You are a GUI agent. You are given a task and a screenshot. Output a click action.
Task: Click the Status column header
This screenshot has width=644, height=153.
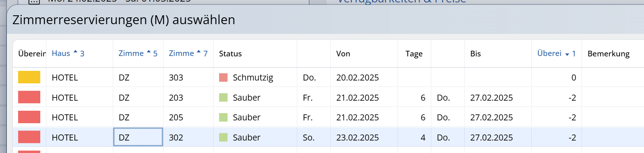click(x=230, y=54)
